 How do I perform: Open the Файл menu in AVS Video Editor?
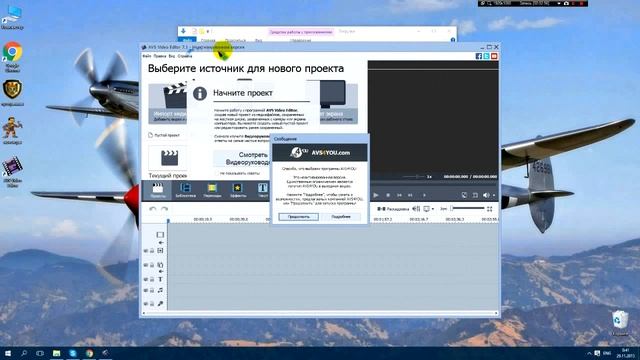147,56
